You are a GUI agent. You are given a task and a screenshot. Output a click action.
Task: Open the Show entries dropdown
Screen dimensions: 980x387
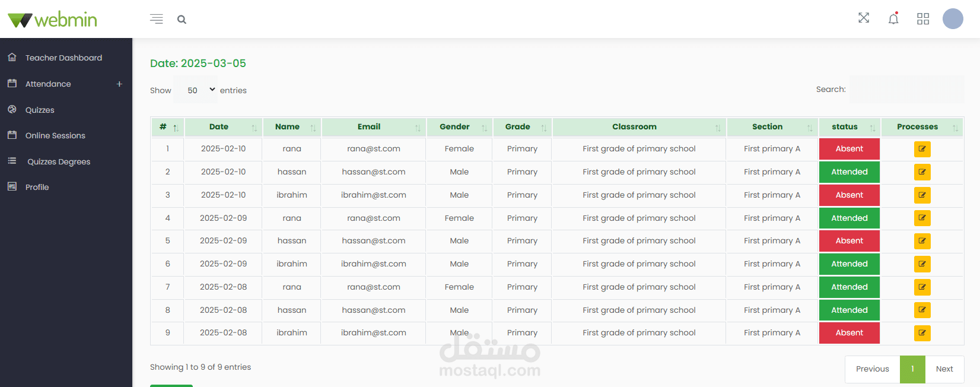point(196,90)
